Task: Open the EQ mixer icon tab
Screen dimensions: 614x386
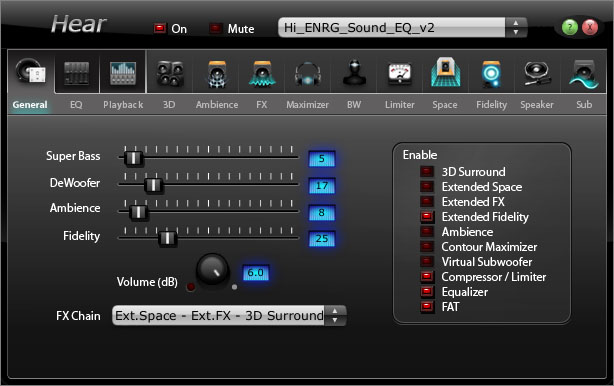Action: (76, 73)
